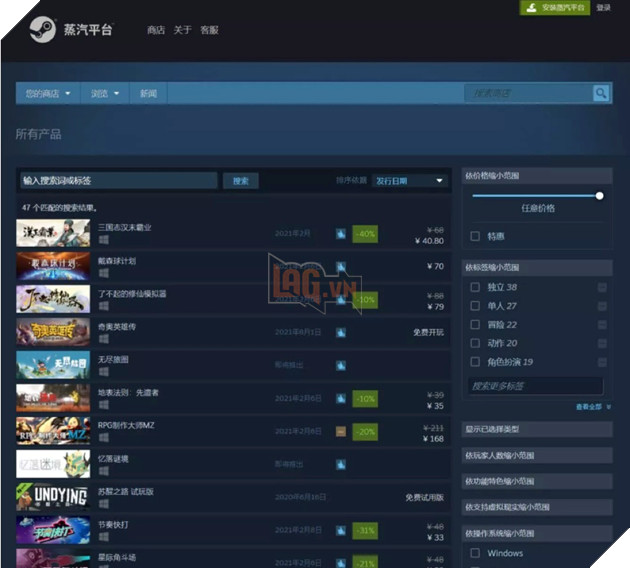Image resolution: width=630 pixels, height=568 pixels.
Task: Click the 登录 login link
Action: pos(603,8)
